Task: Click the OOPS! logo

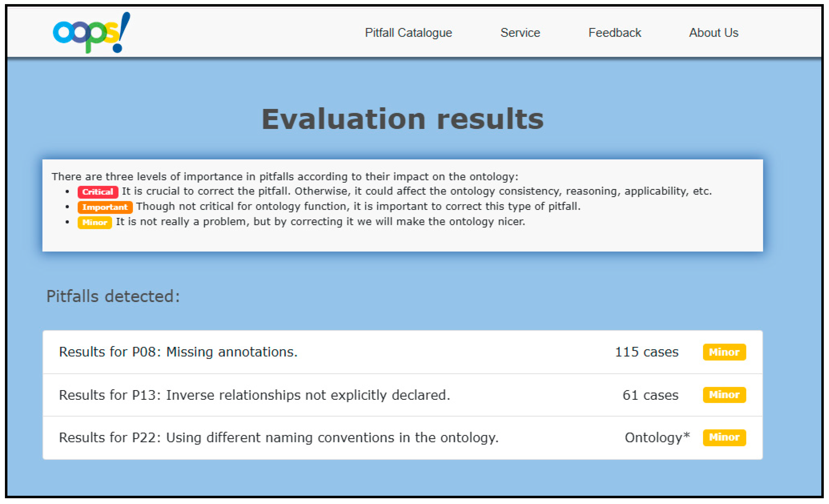Action: point(91,33)
